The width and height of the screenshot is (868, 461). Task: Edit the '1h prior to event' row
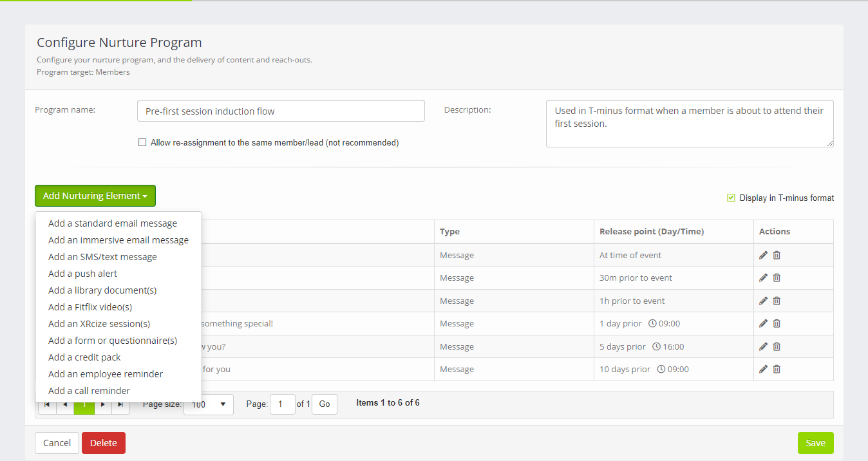(763, 301)
